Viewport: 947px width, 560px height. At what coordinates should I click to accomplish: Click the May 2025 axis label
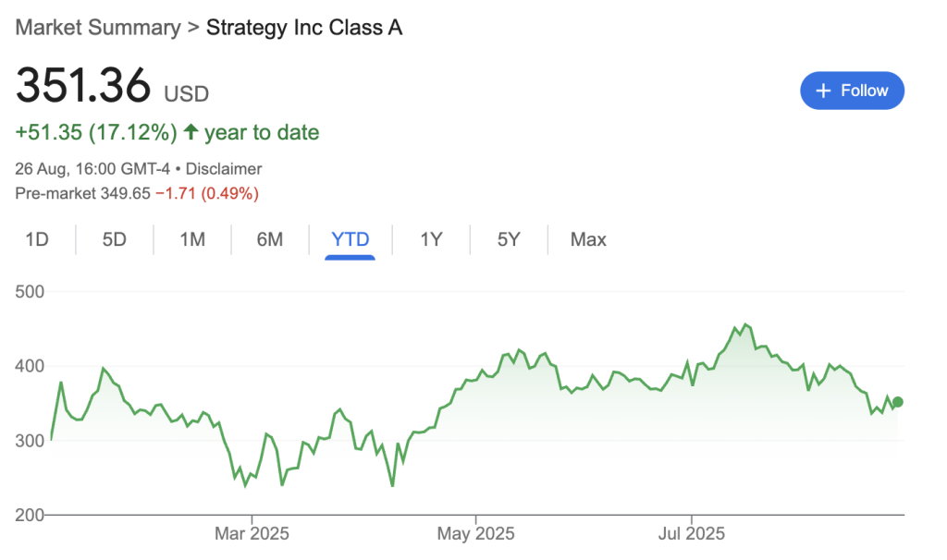(x=475, y=534)
